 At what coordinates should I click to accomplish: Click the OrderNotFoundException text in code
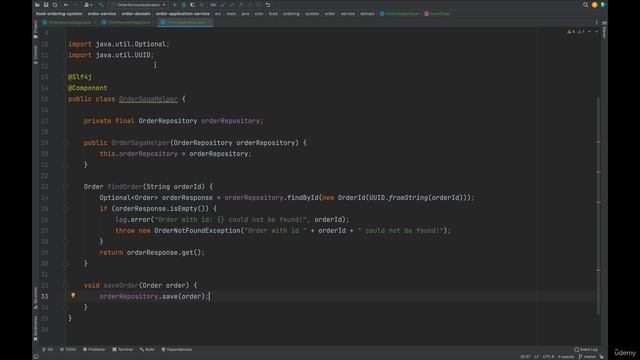[197, 231]
